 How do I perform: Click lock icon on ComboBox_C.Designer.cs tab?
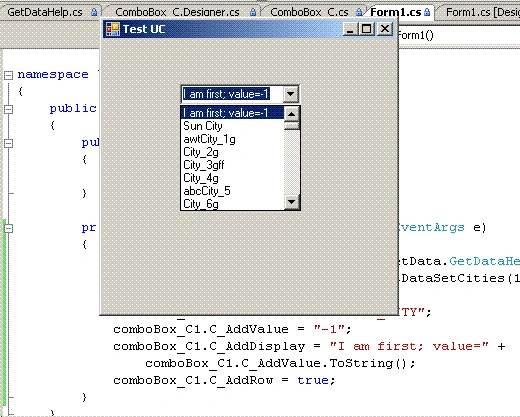click(253, 13)
